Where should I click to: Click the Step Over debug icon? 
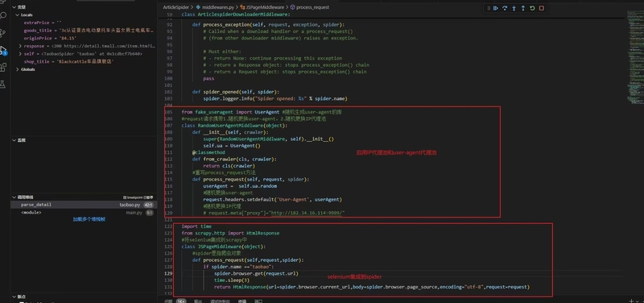505,8
